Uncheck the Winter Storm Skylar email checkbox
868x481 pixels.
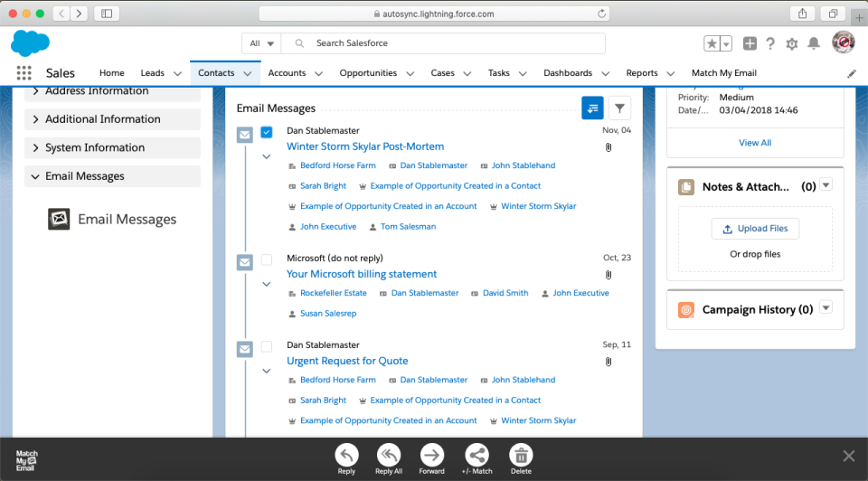pyautogui.click(x=267, y=132)
